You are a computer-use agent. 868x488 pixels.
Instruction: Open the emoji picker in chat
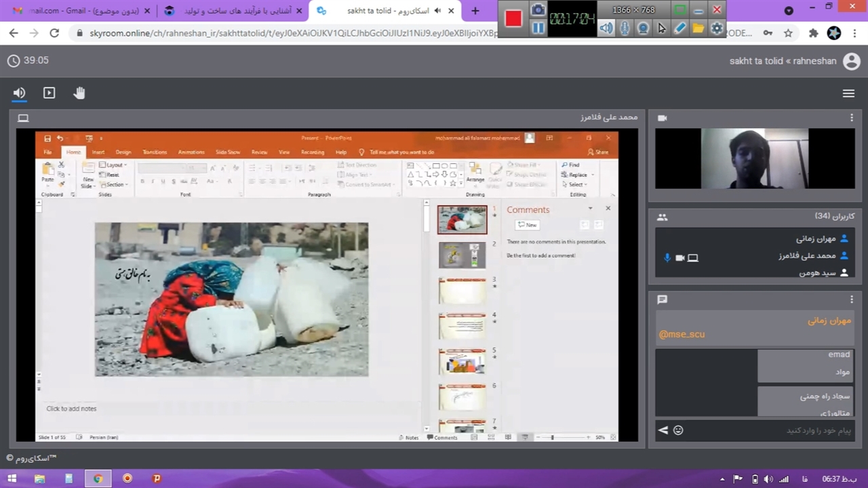click(678, 430)
